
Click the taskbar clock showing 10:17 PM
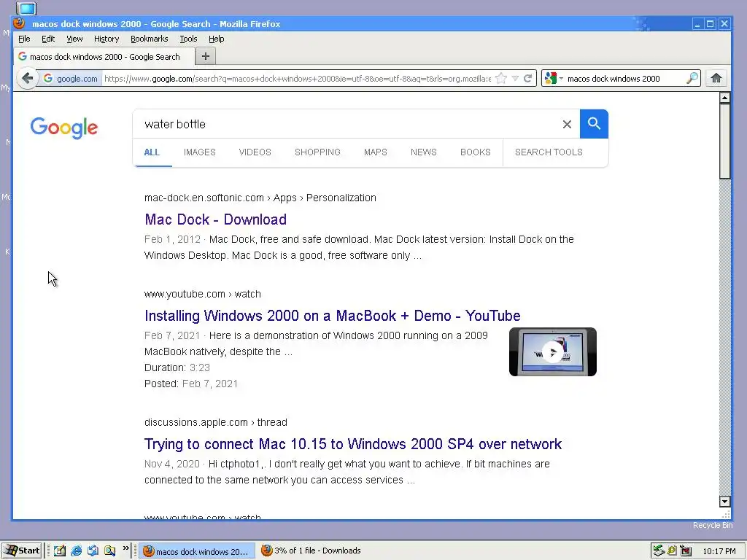[719, 551]
